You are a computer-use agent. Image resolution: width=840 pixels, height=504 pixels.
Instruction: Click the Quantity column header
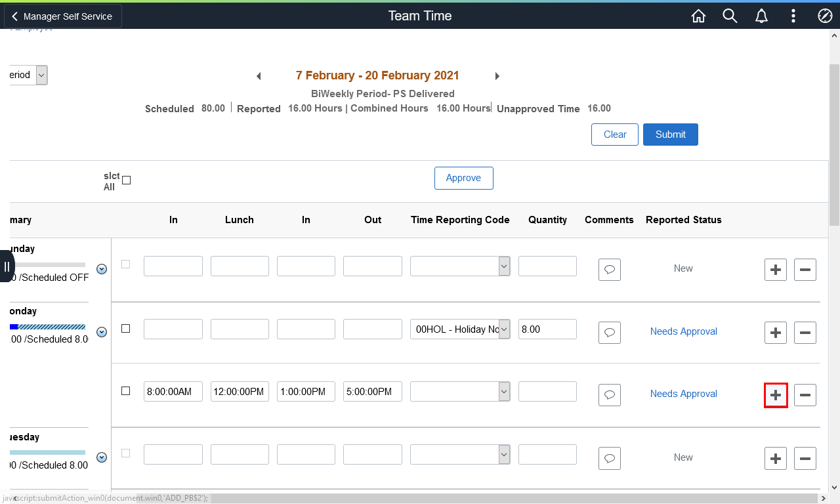point(547,220)
